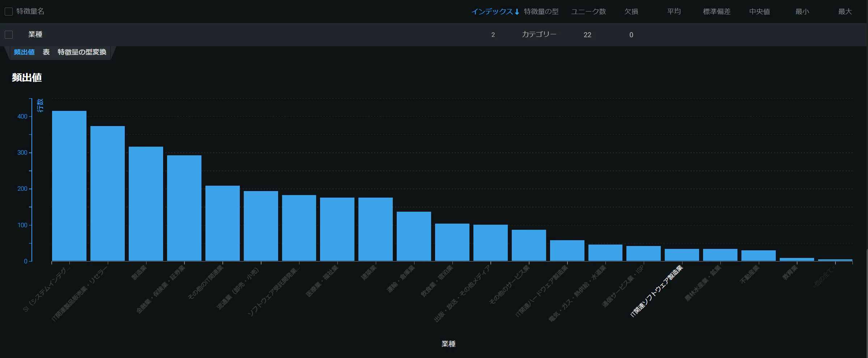Sort by 標準偏差 column header
Viewport: 868px width, 358px height.
click(x=716, y=12)
